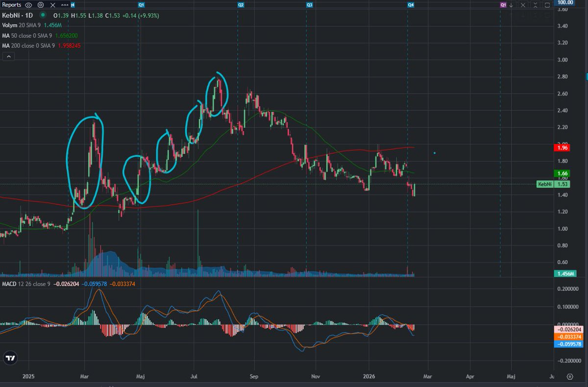Click the Sep label on the time axis
Image resolution: width=588 pixels, height=387 pixels.
pos(254,377)
